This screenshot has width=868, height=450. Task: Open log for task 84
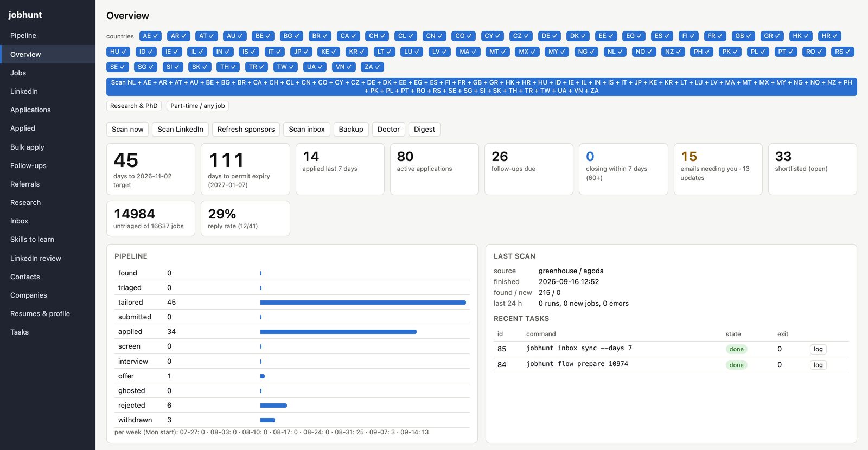(x=818, y=365)
